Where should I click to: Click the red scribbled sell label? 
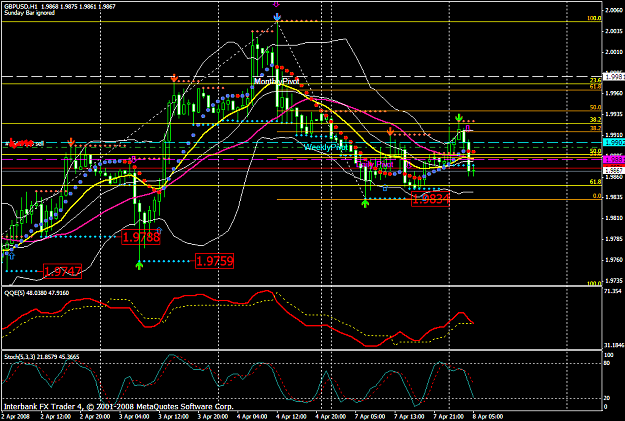(24, 143)
